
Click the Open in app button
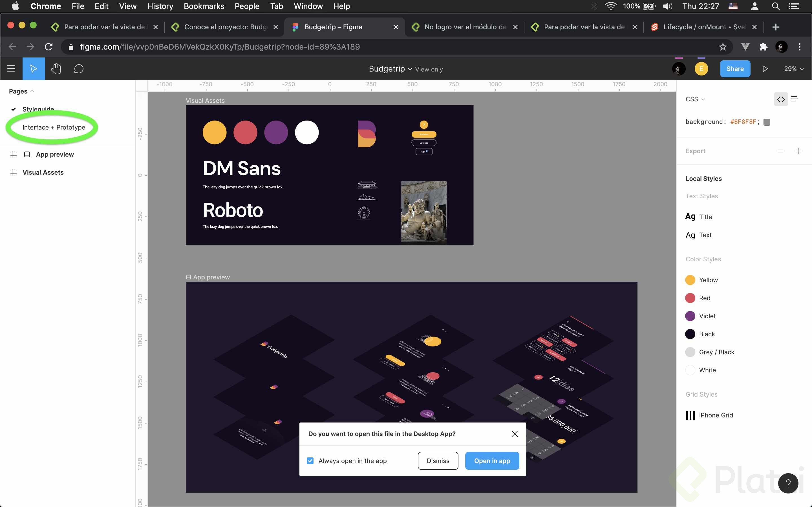[x=492, y=461]
